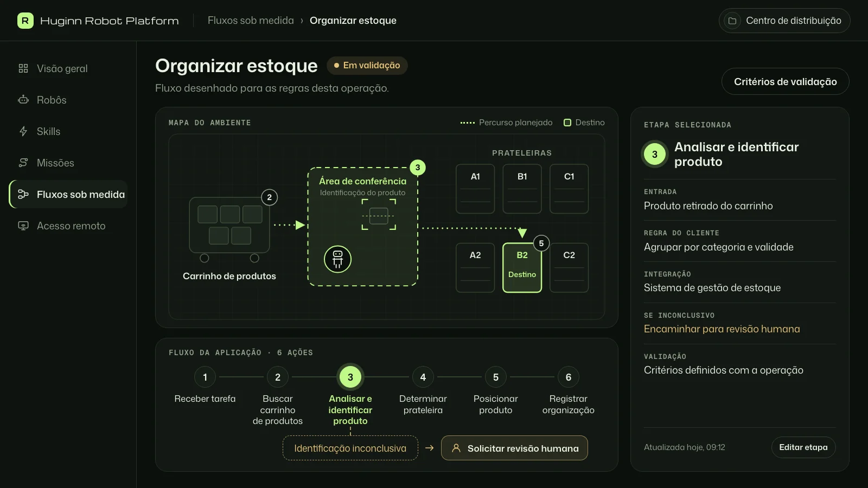Go back to Fluxos sob medida breadcrumb
The height and width of the screenshot is (488, 868).
[x=251, y=21]
